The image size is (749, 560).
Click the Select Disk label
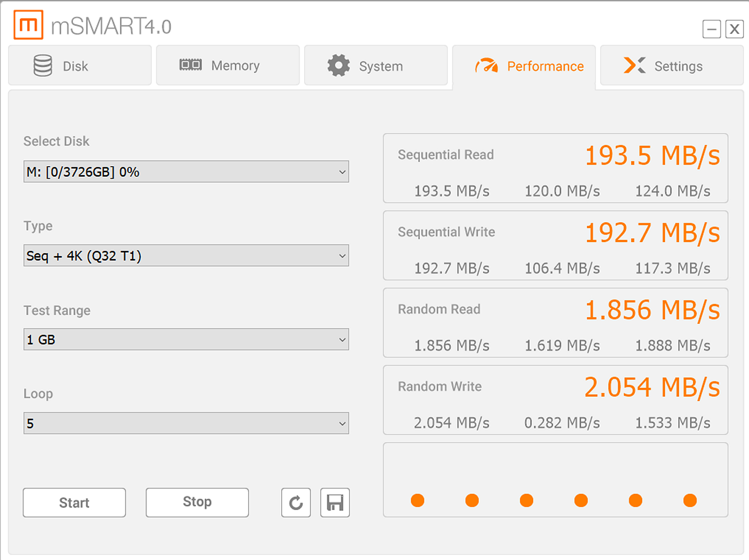click(56, 141)
